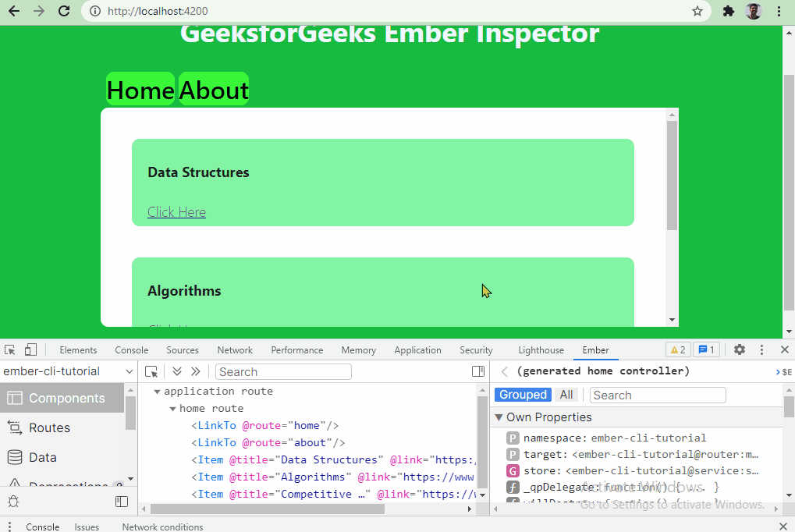This screenshot has height=532, width=795.
Task: Click the component tree horizontal scrollbar
Action: (x=267, y=509)
